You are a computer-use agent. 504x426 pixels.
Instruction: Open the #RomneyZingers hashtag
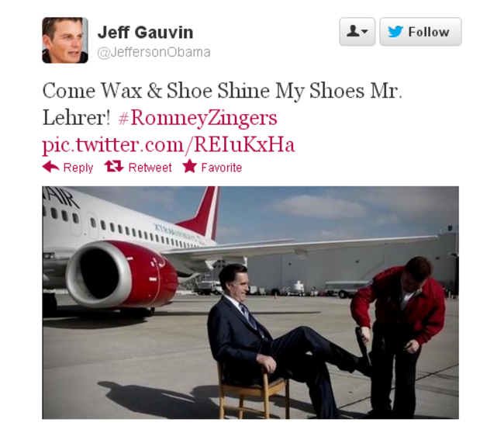[198, 117]
